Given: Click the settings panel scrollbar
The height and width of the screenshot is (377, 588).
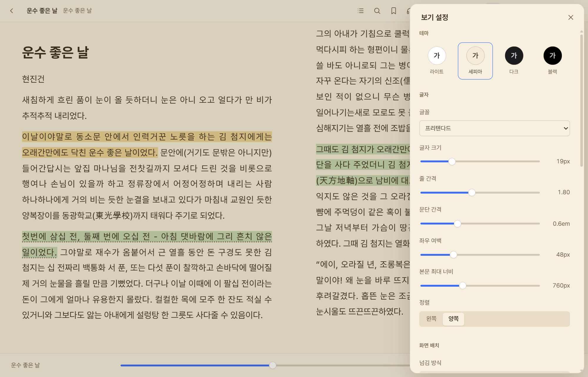Looking at the screenshot, I should [581, 100].
